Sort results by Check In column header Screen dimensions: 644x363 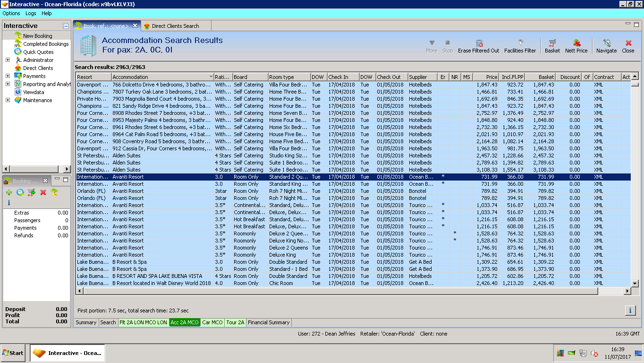343,77
